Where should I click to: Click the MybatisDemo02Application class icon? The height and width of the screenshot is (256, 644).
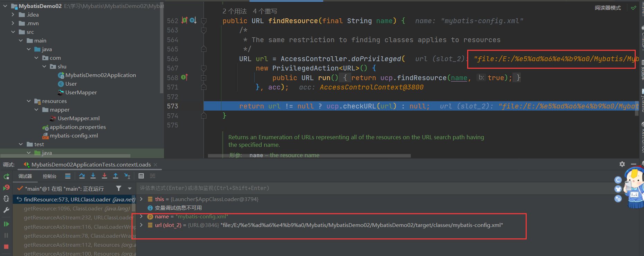pos(61,75)
